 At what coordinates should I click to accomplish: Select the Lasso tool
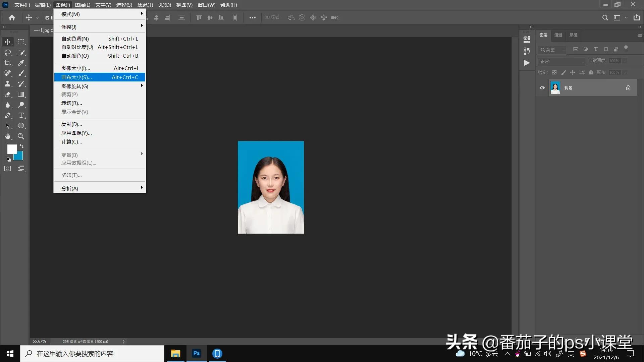pos(7,52)
